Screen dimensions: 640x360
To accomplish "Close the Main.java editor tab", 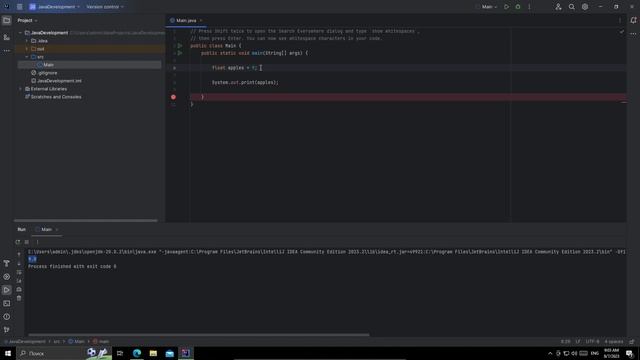I will pos(201,20).
